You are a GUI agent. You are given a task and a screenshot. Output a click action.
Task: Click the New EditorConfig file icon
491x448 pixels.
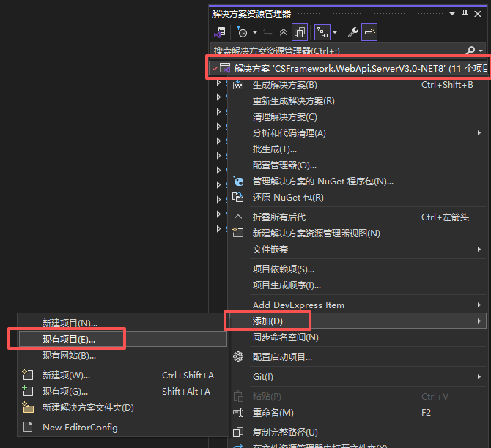[x=28, y=427]
